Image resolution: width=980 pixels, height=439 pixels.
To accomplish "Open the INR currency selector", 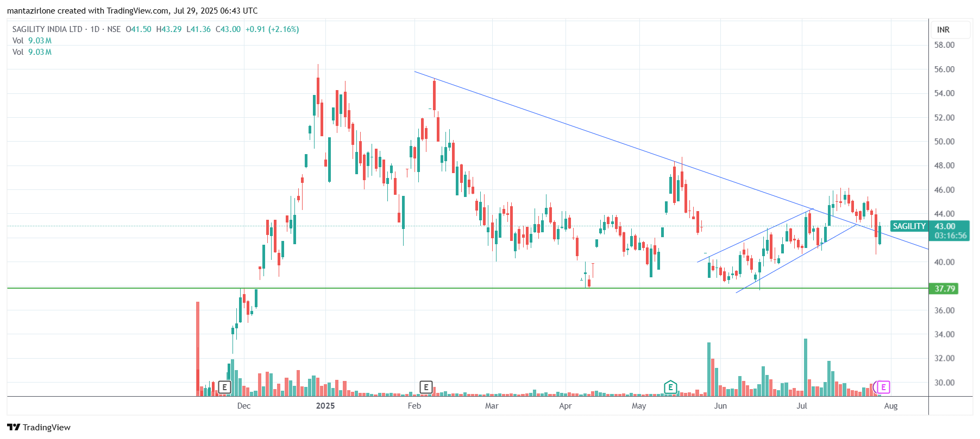I will (951, 30).
